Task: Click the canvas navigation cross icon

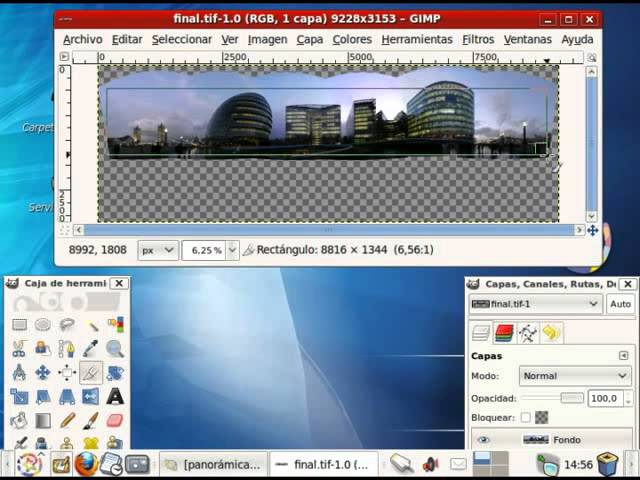Action: click(x=592, y=231)
